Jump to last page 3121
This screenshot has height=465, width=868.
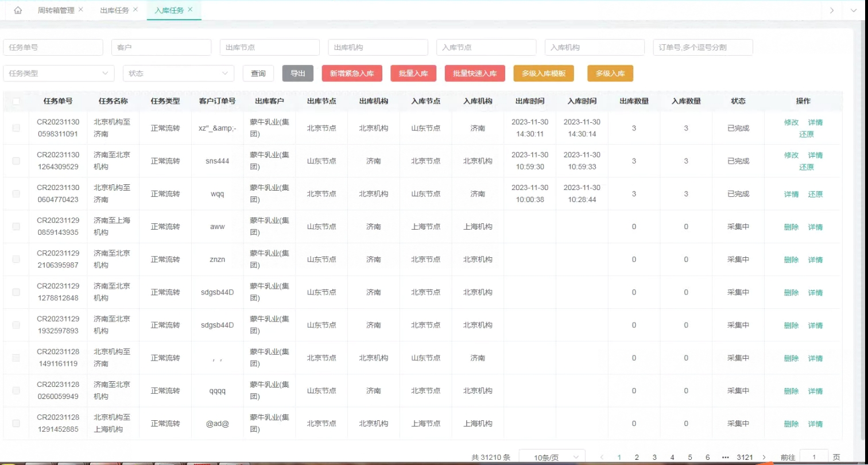(745, 457)
